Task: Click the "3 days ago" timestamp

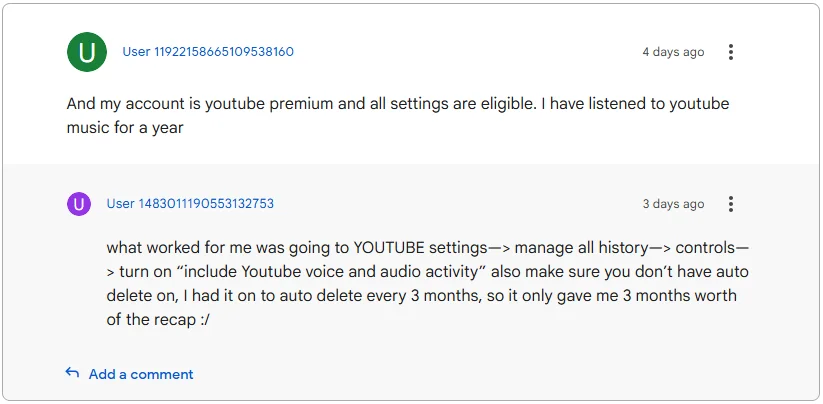Action: [x=673, y=204]
